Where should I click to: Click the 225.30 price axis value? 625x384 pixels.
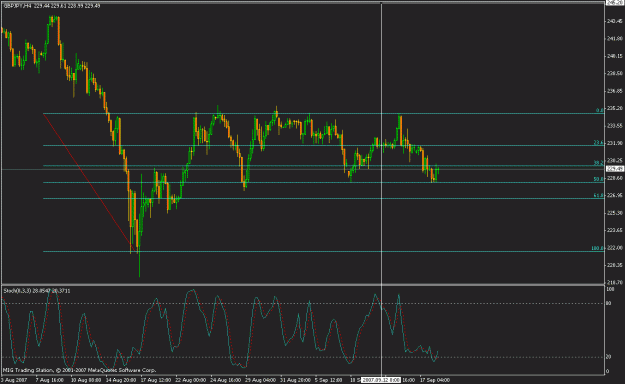click(614, 213)
